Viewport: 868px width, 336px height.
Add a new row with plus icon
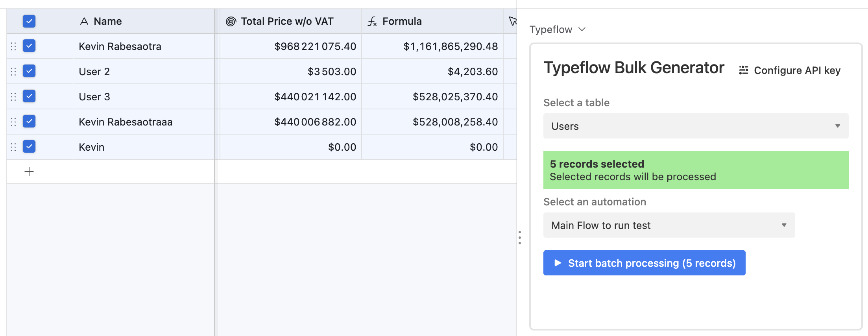click(x=29, y=172)
